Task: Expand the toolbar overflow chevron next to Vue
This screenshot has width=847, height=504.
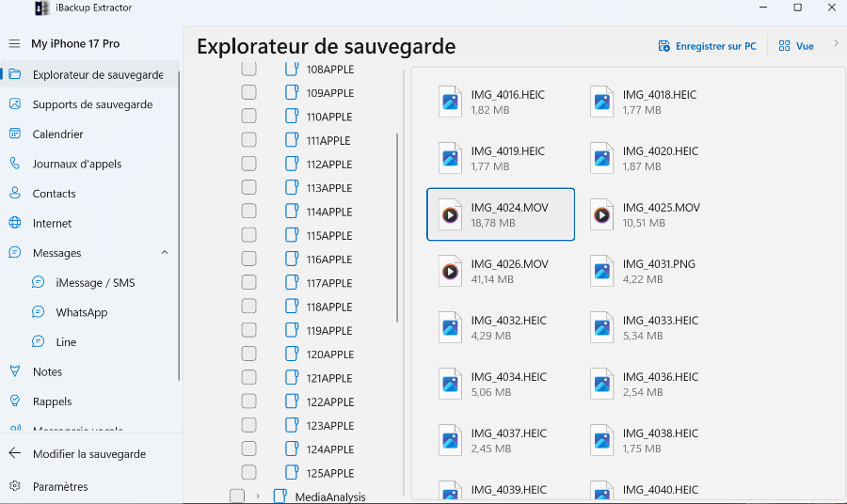Action: (x=836, y=43)
